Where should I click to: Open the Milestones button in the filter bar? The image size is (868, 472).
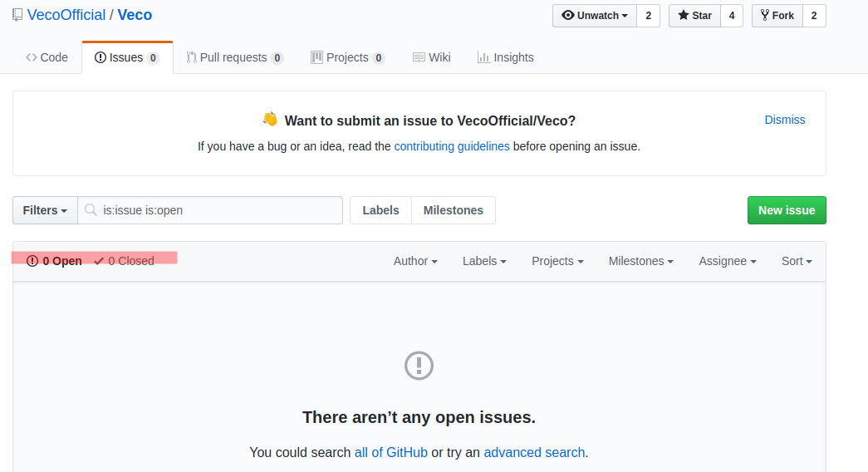pos(454,210)
